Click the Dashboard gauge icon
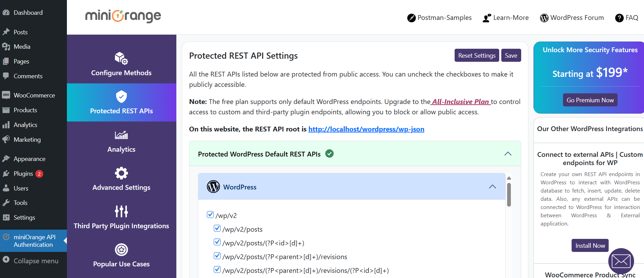This screenshot has height=278, width=644. click(6, 13)
